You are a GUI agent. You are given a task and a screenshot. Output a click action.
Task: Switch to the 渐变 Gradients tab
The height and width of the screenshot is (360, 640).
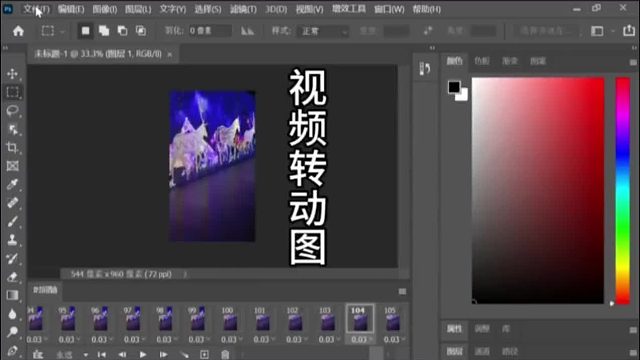click(510, 61)
